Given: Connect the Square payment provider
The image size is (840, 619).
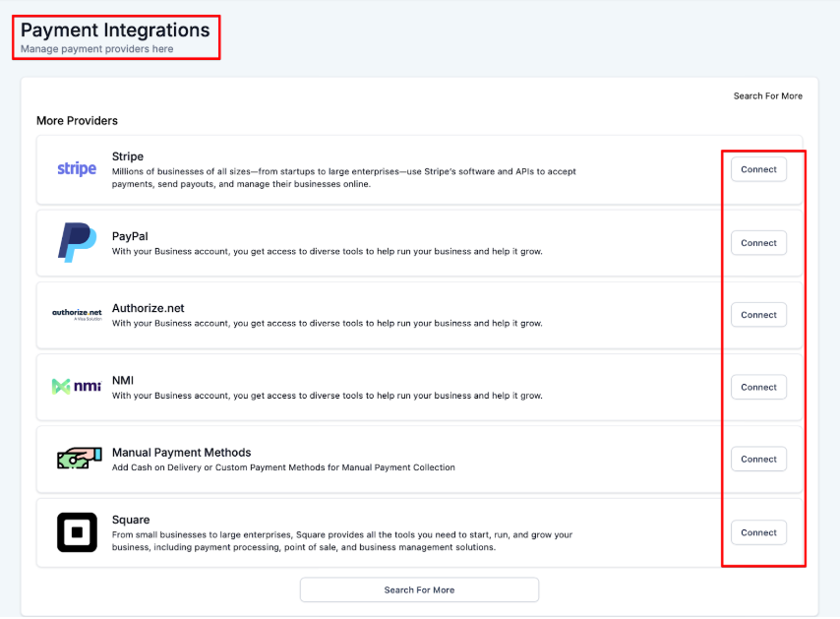Looking at the screenshot, I should 758,532.
